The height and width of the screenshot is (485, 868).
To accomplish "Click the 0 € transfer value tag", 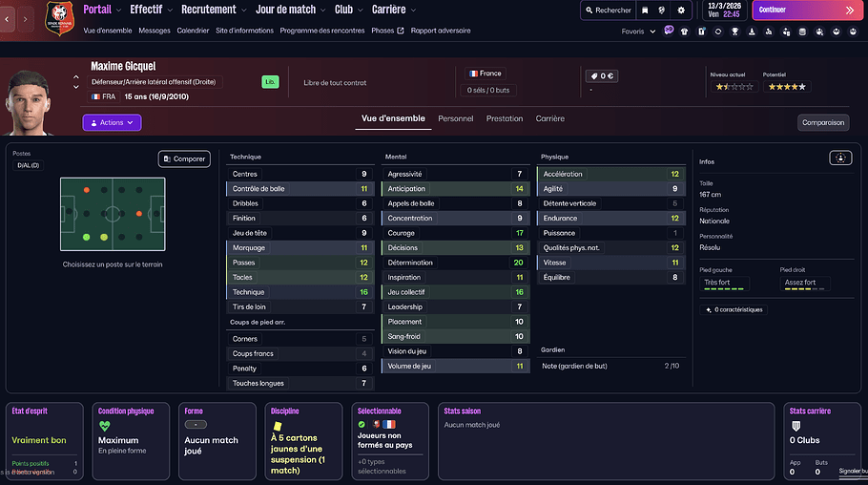I will [601, 75].
